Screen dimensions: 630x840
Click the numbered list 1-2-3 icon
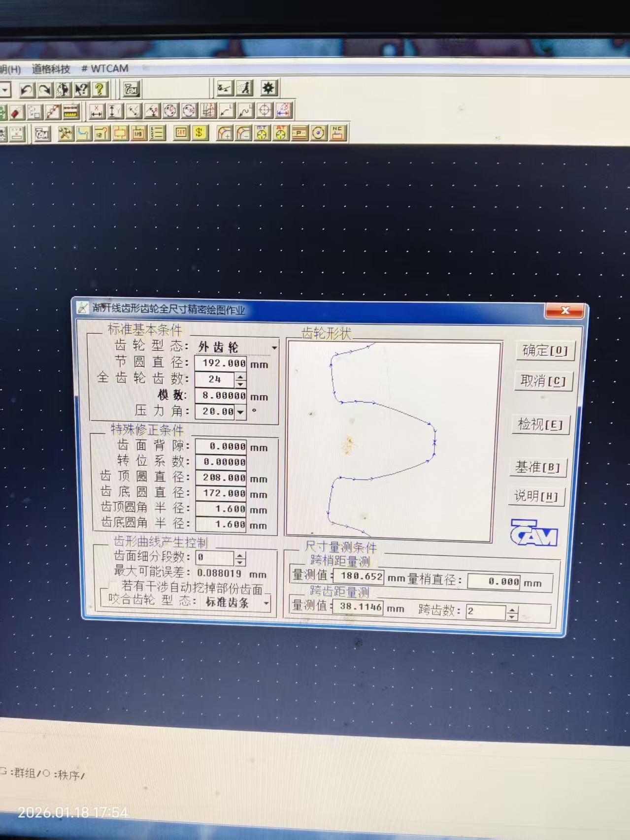pos(157,133)
